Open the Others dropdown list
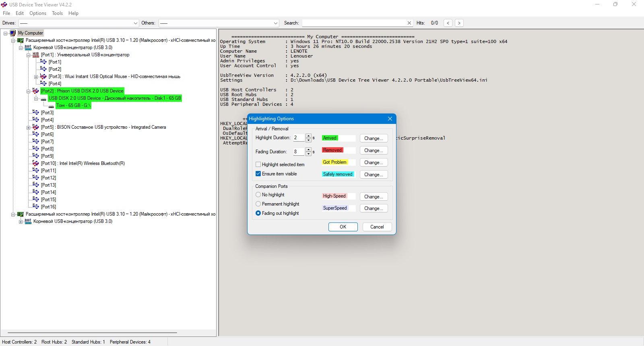The image size is (644, 346). click(275, 23)
